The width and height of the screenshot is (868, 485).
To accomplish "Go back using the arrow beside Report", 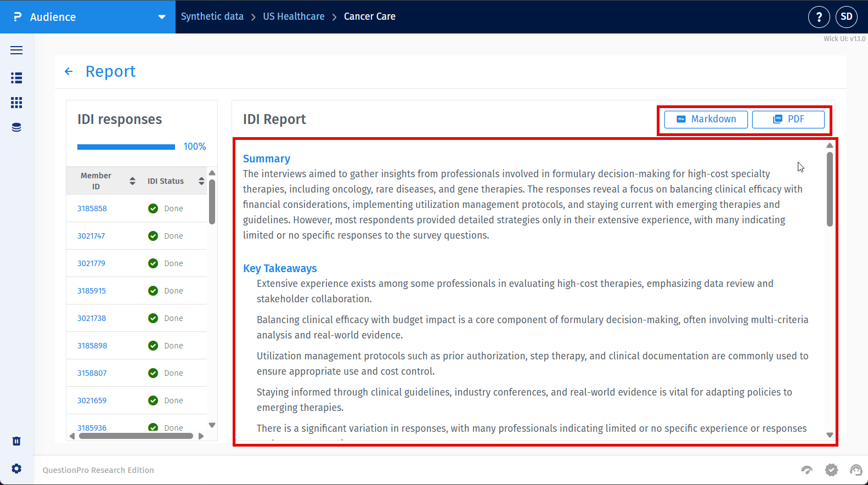I will tap(69, 71).
